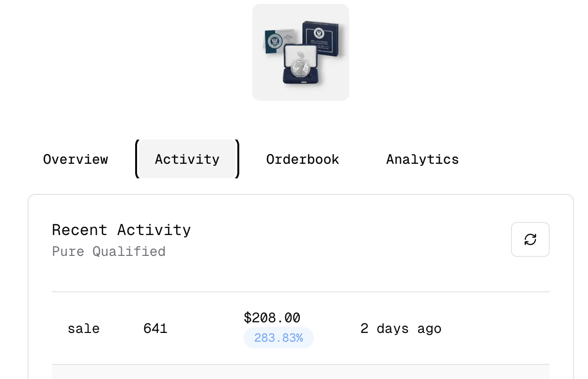The width and height of the screenshot is (588, 379).
Task: Click the Recent Activity heading
Action: (x=122, y=230)
